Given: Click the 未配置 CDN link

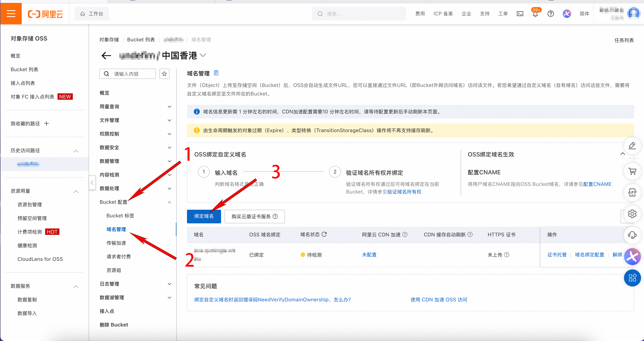Looking at the screenshot, I should pyautogui.click(x=369, y=255).
